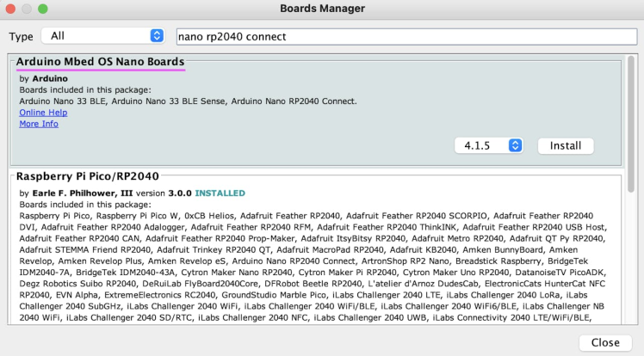Image resolution: width=644 pixels, height=356 pixels.
Task: Click author name Earle F. Philhower, III
Action: [x=83, y=193]
